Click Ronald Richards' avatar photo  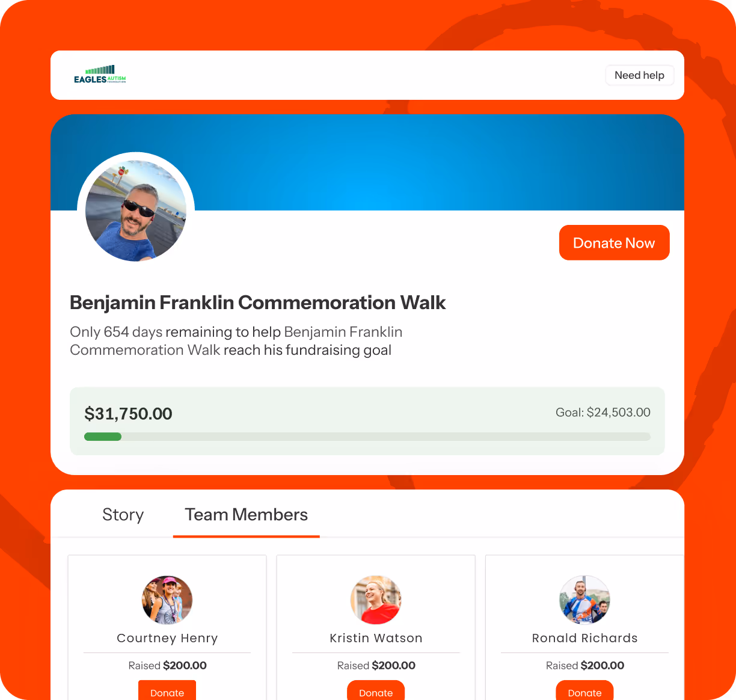coord(584,600)
